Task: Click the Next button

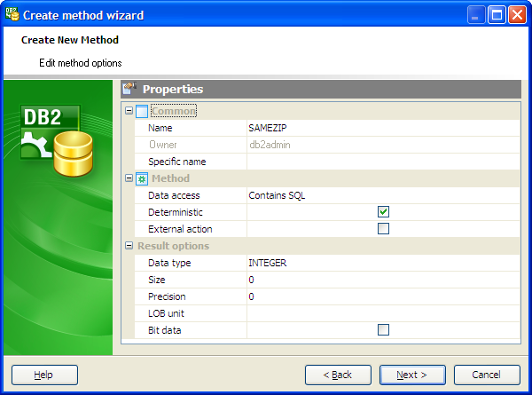Action: coord(412,375)
